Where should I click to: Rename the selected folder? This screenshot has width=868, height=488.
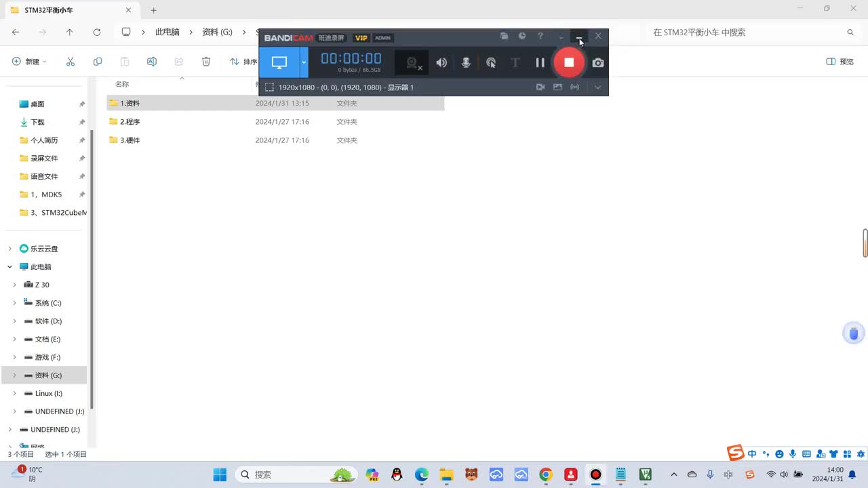(x=152, y=62)
